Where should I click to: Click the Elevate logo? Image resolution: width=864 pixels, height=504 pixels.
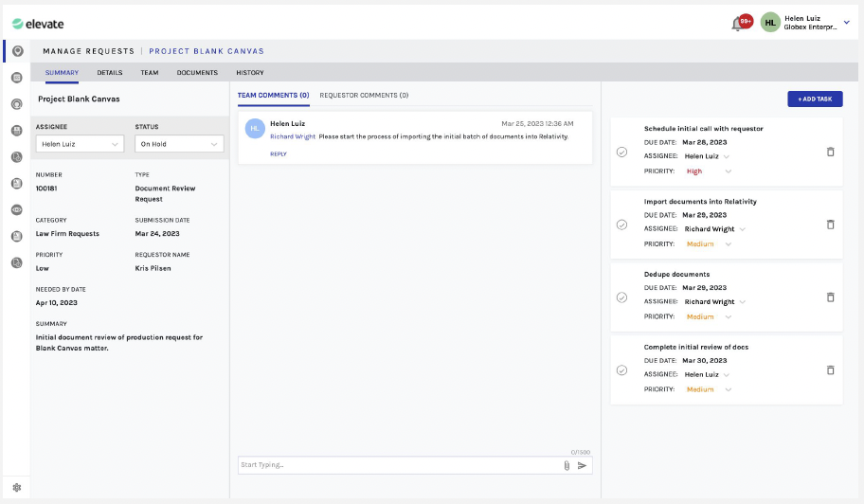point(38,24)
